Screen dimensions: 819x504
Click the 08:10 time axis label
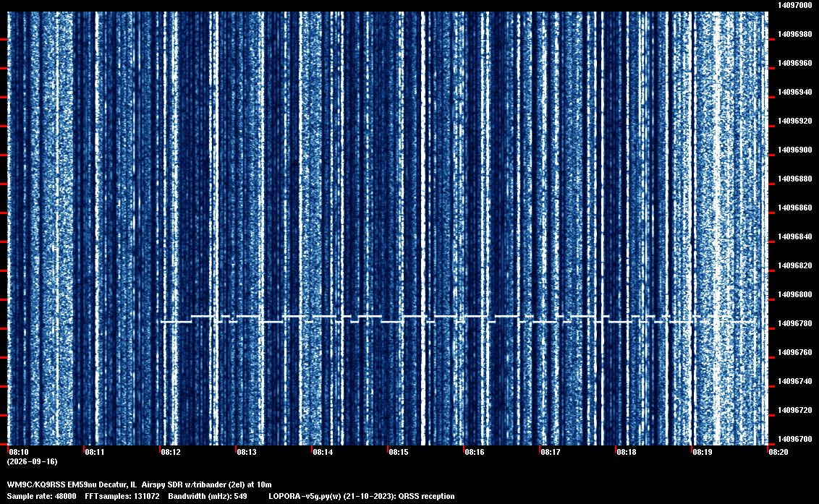click(x=19, y=452)
